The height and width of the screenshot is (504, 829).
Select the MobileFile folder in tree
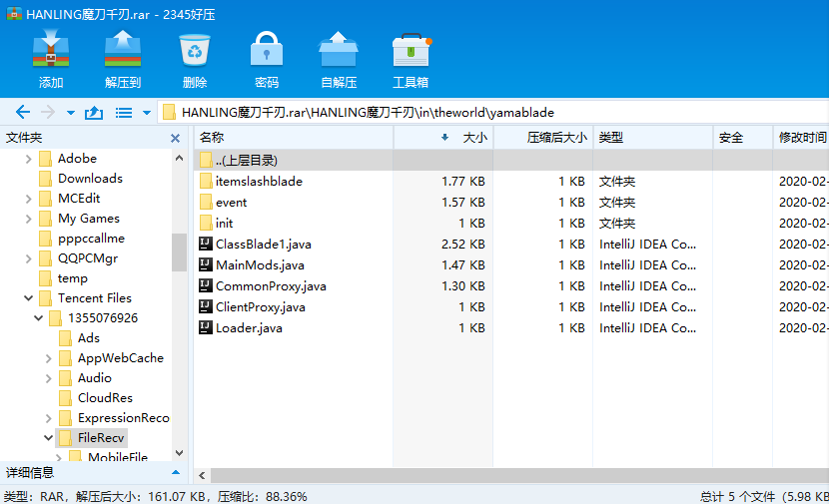118,457
